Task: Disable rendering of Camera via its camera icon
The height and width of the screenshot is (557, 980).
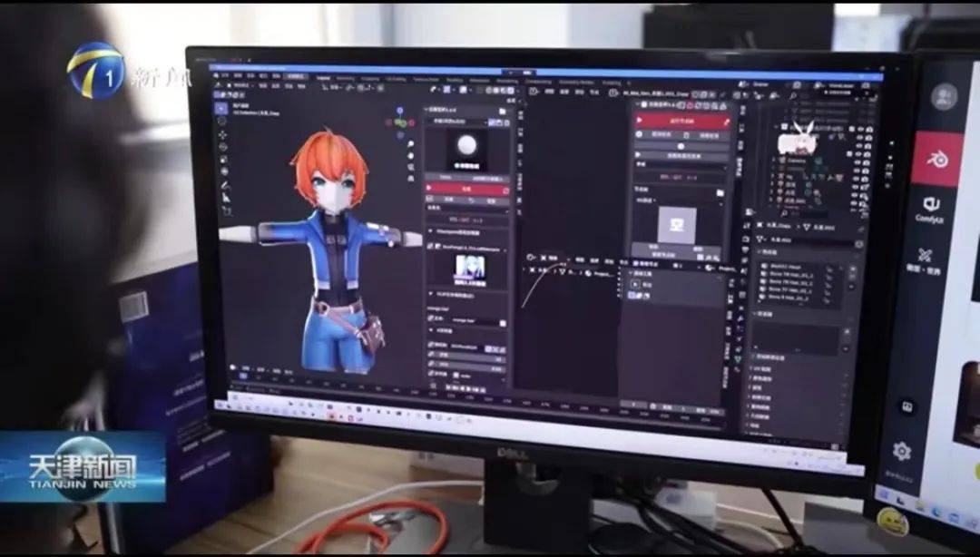Action: 865,161
